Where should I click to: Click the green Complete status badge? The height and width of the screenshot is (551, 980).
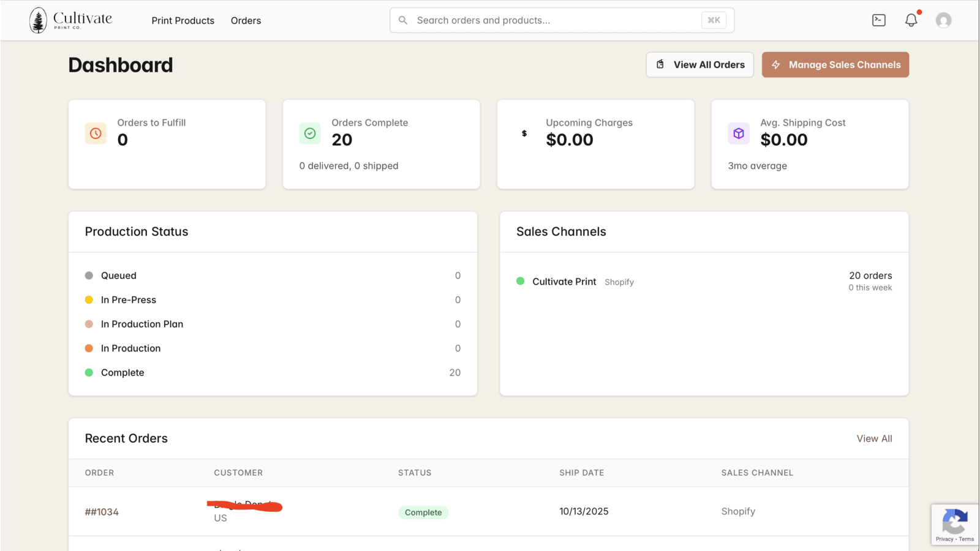[423, 512]
